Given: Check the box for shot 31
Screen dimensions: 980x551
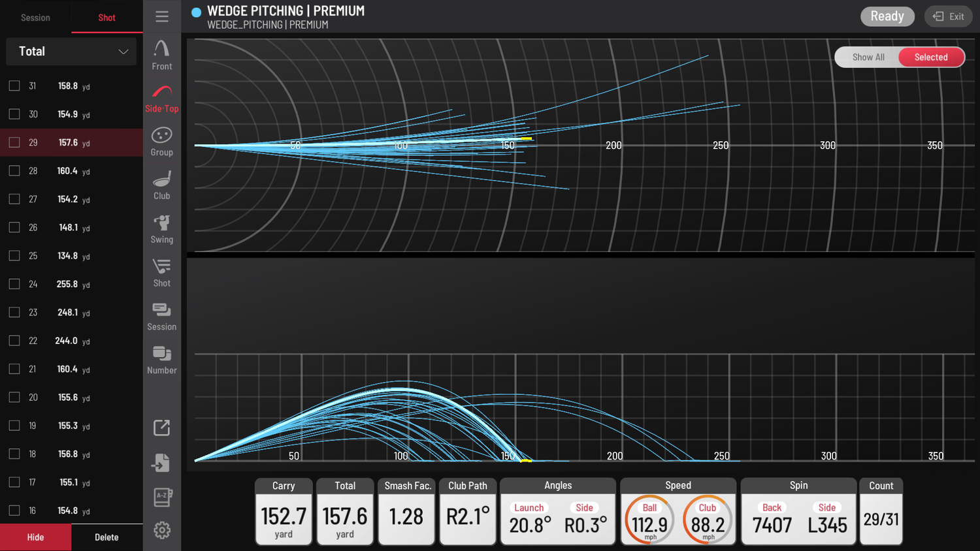Looking at the screenshot, I should point(14,86).
